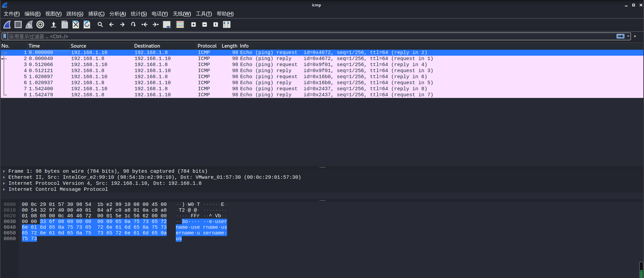Screen dimensions: 644x278
Task: Open the 工具(T) menu
Action: (204, 14)
